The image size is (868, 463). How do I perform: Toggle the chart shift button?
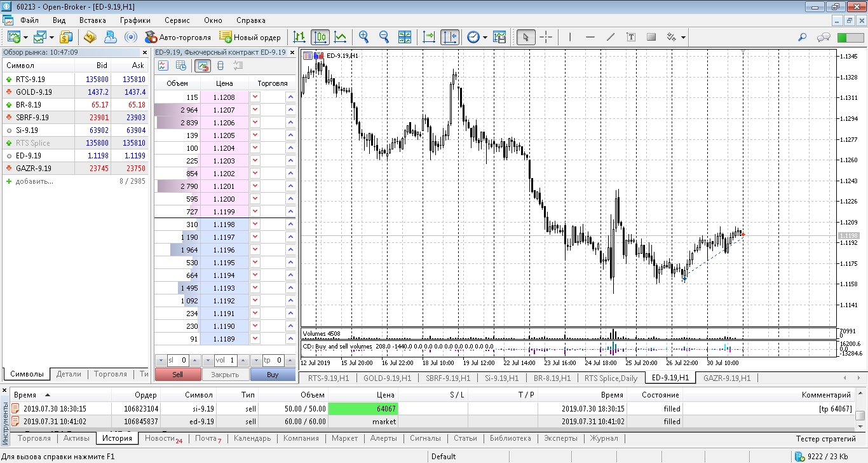(449, 37)
